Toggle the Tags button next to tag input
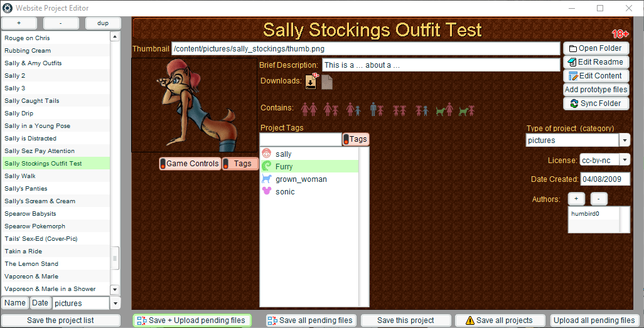The height and width of the screenshot is (328, 644). point(356,140)
